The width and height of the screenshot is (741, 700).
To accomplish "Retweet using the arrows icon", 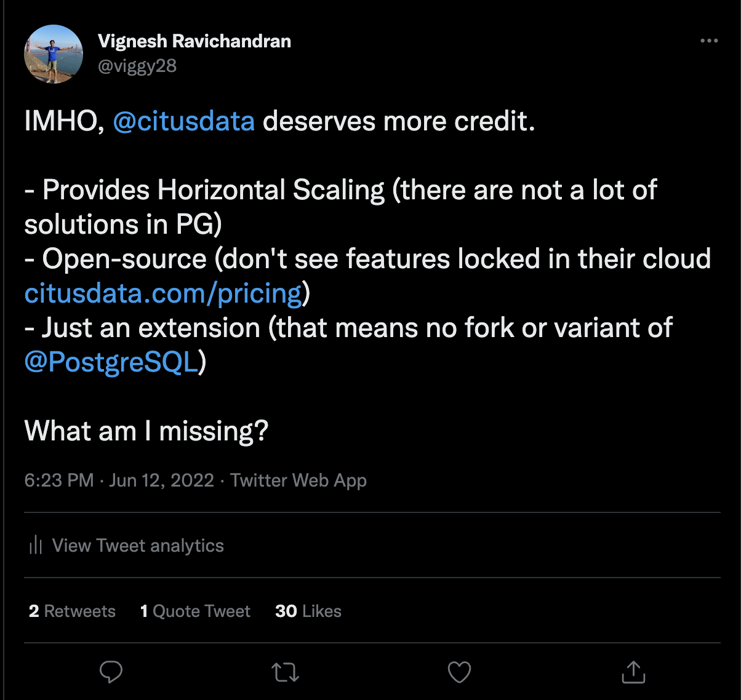I will 285,672.
